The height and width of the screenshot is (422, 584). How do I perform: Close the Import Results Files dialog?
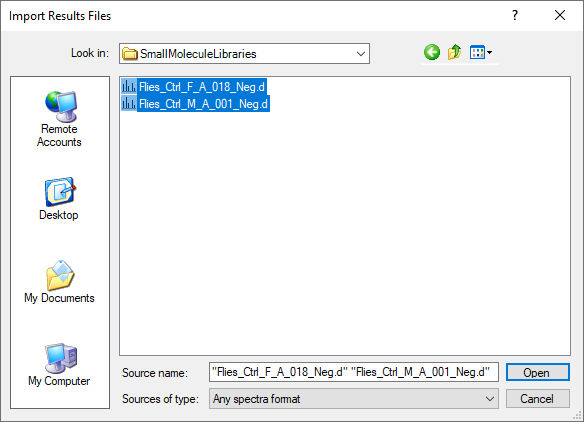pos(560,16)
